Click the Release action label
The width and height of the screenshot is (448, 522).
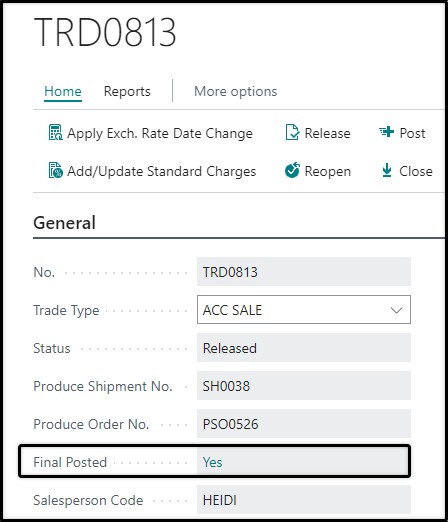click(327, 133)
